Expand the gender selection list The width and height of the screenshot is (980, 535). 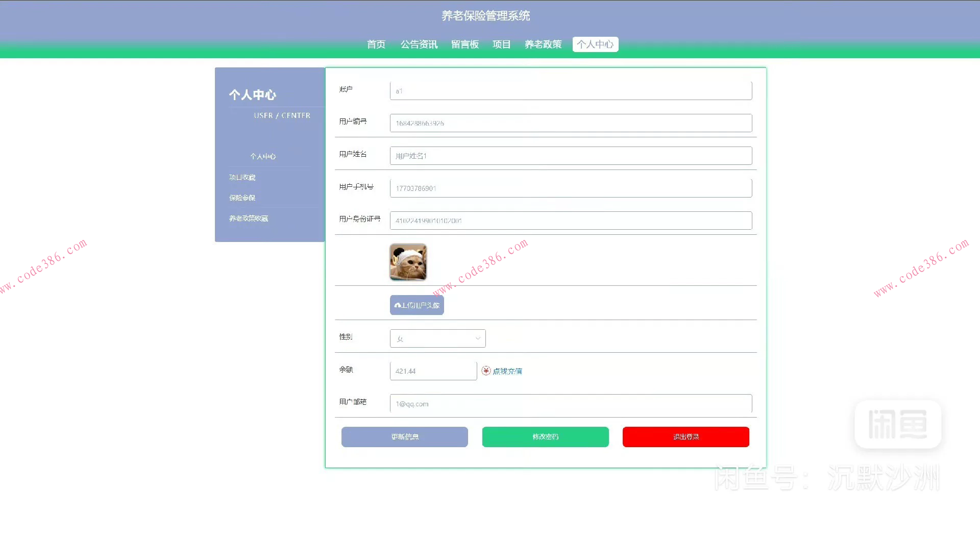tap(437, 338)
